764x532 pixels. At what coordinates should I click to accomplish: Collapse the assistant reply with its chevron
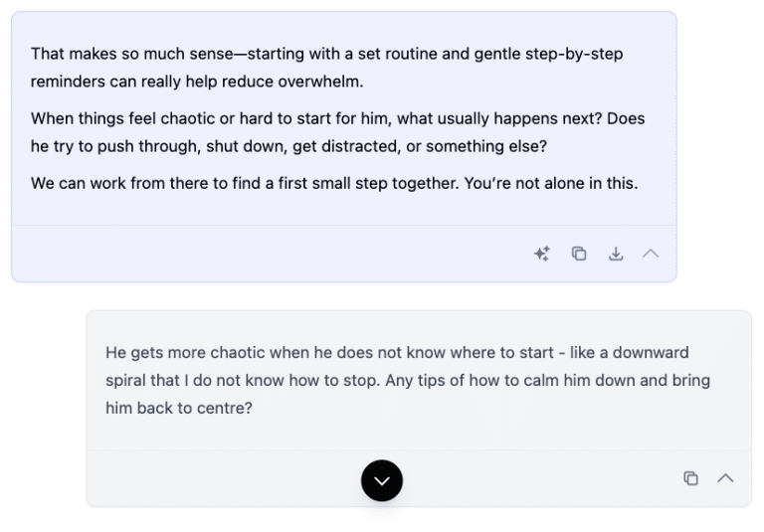click(651, 254)
